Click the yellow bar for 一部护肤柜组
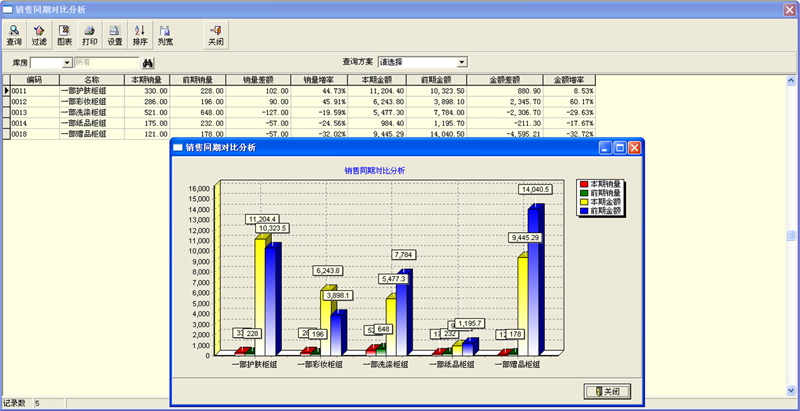This screenshot has height=411, width=800. pos(260,297)
